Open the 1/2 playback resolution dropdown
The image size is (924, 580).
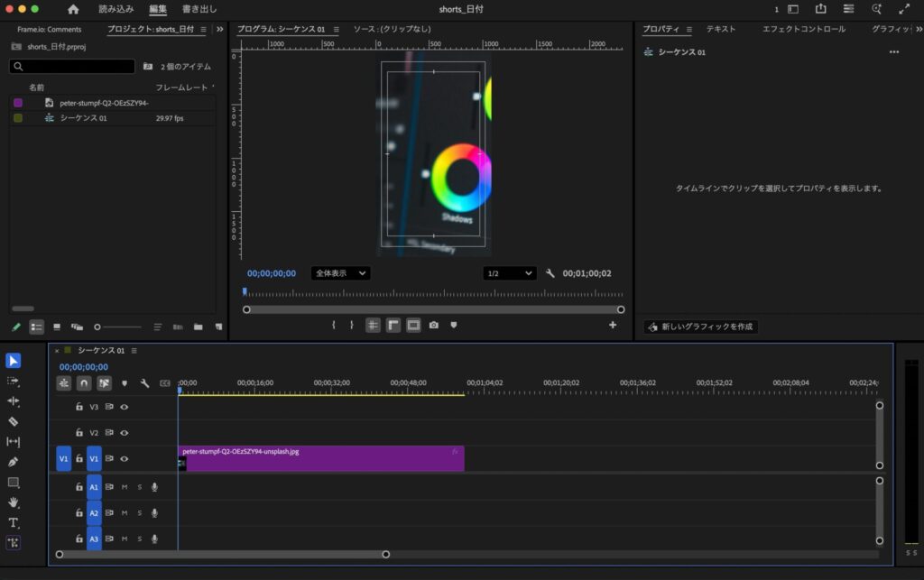(509, 273)
